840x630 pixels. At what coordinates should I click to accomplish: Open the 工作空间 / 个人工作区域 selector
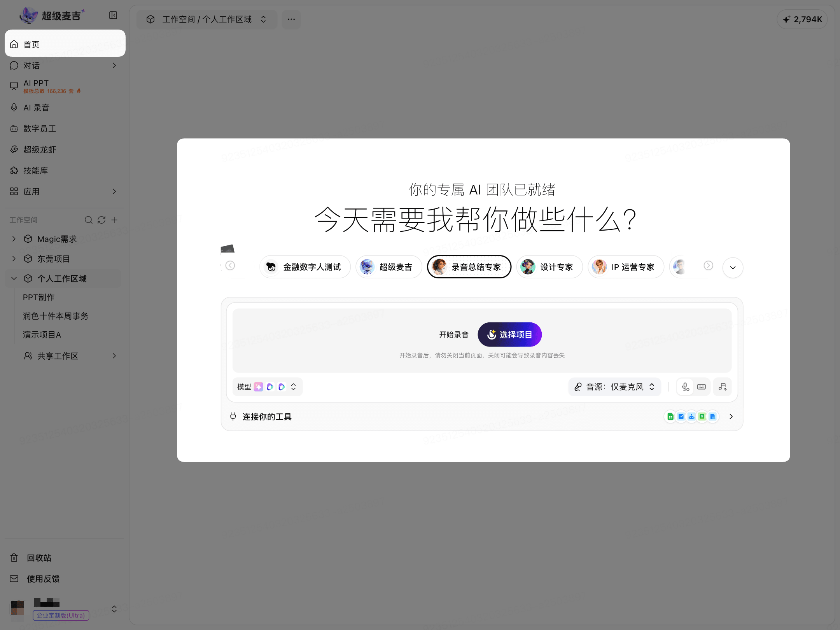point(206,19)
